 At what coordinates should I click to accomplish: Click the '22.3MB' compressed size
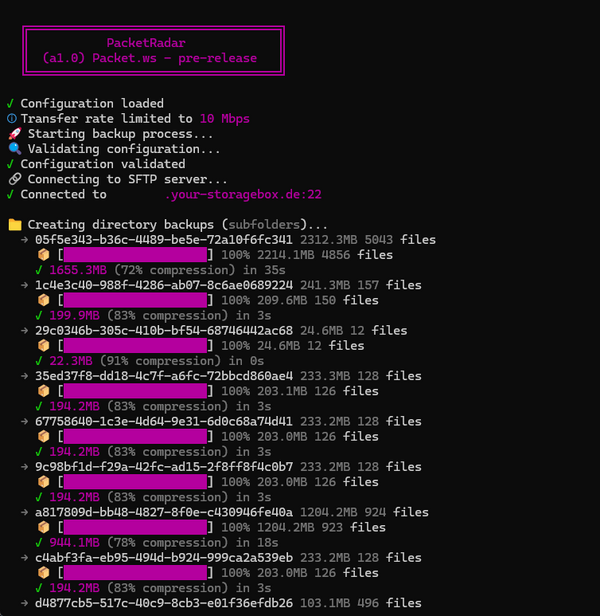[x=71, y=361]
